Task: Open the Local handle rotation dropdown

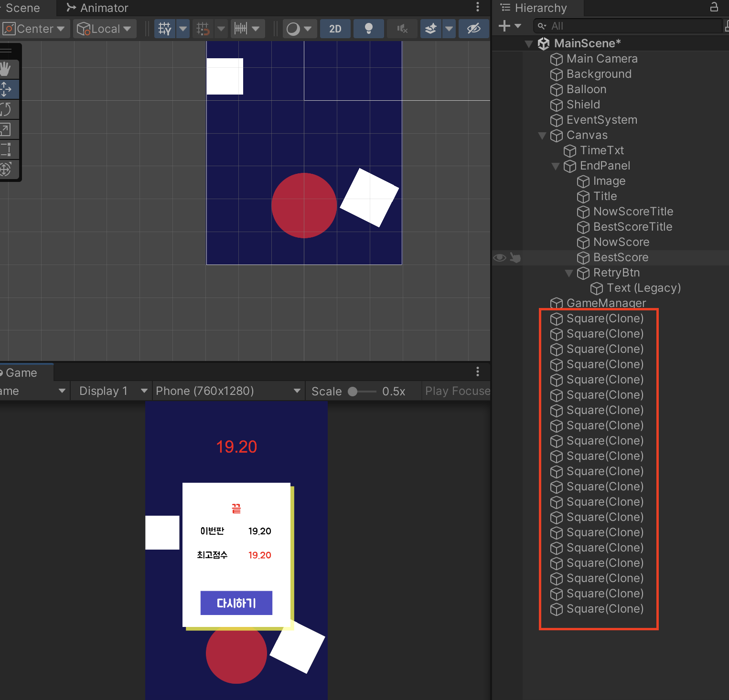Action: pos(105,29)
